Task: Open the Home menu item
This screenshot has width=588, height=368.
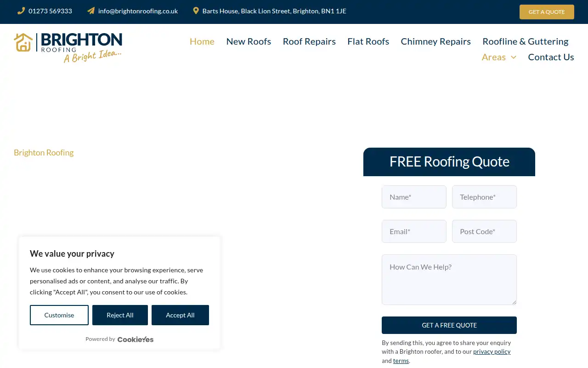Action: coord(202,41)
